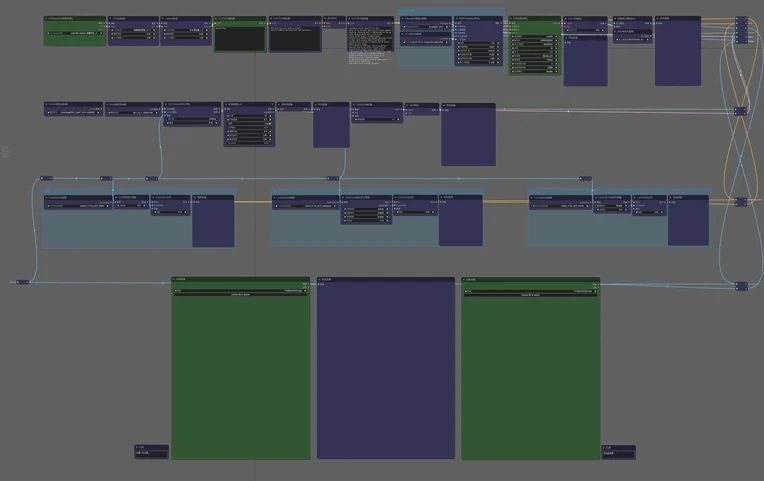Image resolution: width=764 pixels, height=481 pixels.
Task: Collapse the top-left green loader node
Action: pos(47,18)
